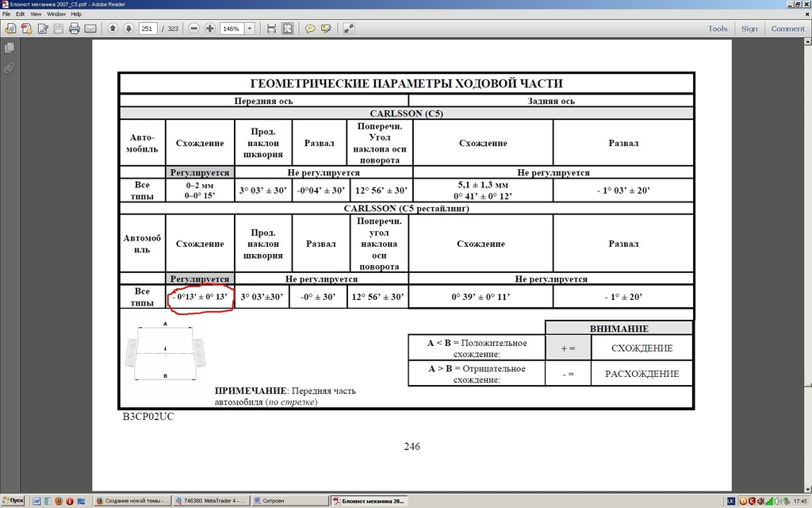812x508 pixels.
Task: Go to the previous page with up arrow
Action: tap(113, 29)
